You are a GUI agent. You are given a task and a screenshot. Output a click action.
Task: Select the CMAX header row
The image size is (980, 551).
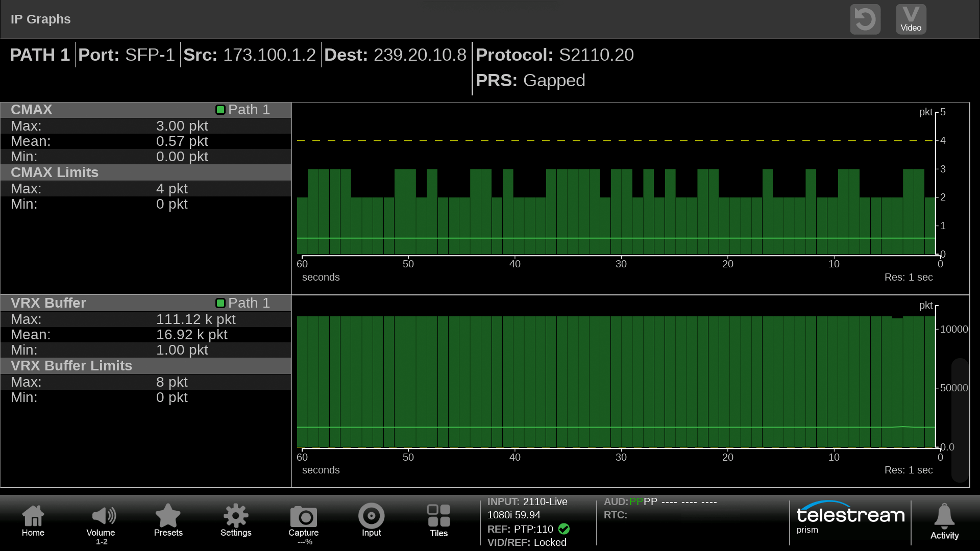coord(102,110)
